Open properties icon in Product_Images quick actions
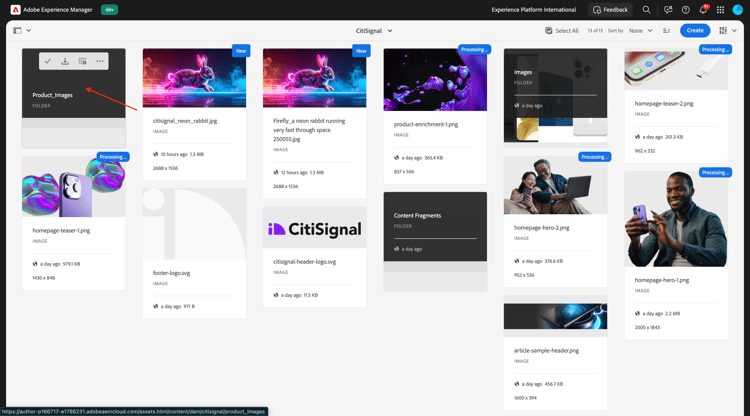750x416 pixels. (82, 61)
